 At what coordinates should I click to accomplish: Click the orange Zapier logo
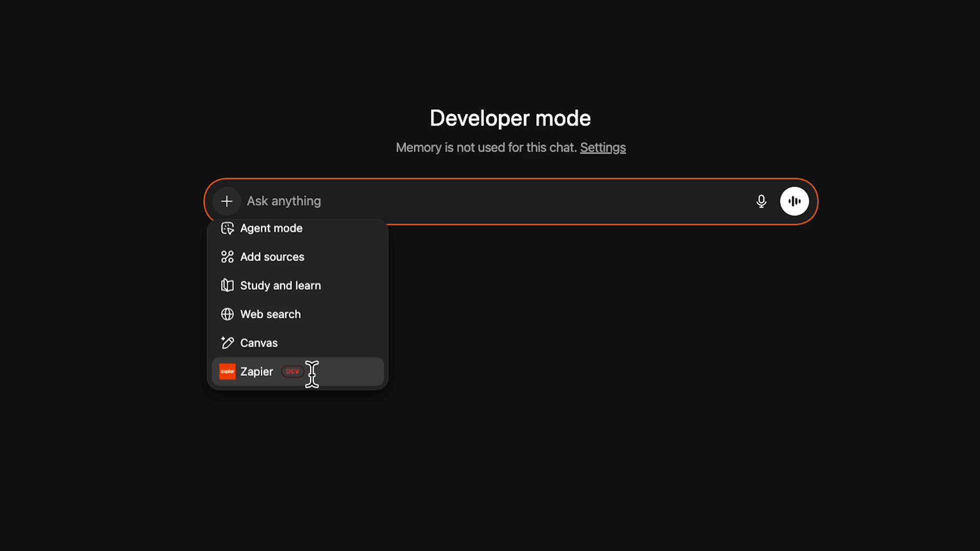(x=227, y=371)
